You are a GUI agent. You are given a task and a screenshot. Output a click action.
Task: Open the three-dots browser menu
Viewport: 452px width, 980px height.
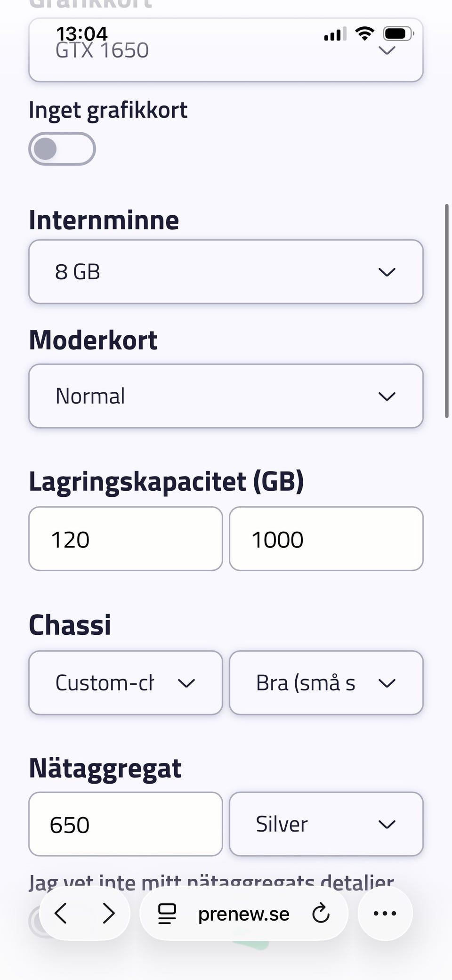pyautogui.click(x=385, y=913)
